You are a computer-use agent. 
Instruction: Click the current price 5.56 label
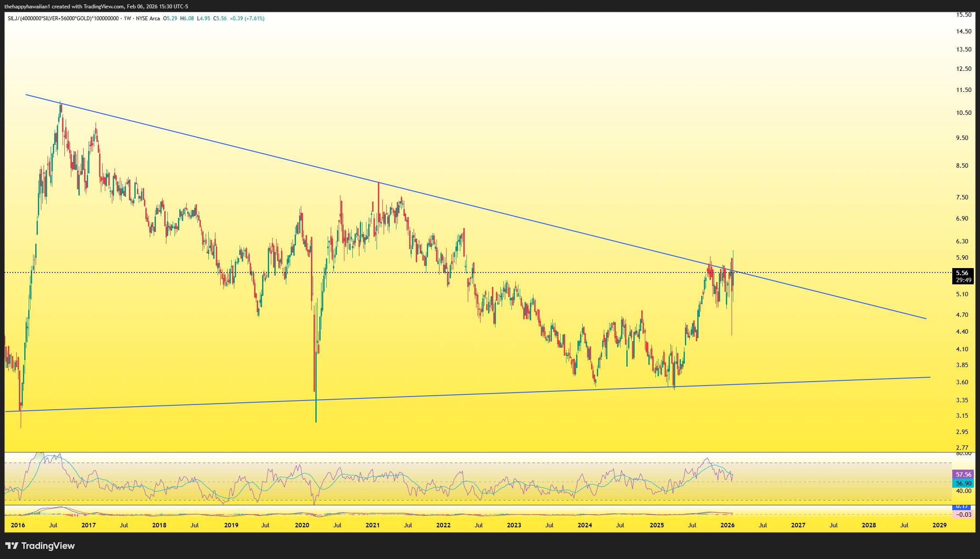pyautogui.click(x=962, y=273)
